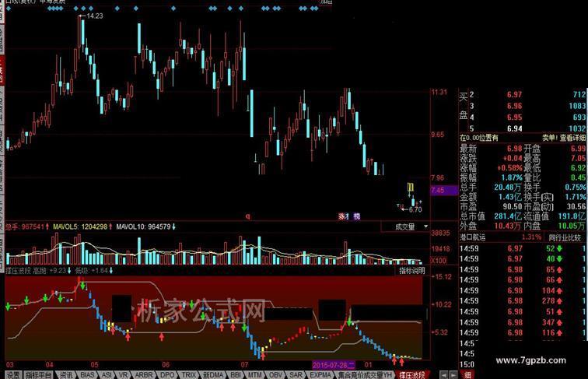Click the 内盘 10.05万 value
588x379 pixels.
pos(572,226)
